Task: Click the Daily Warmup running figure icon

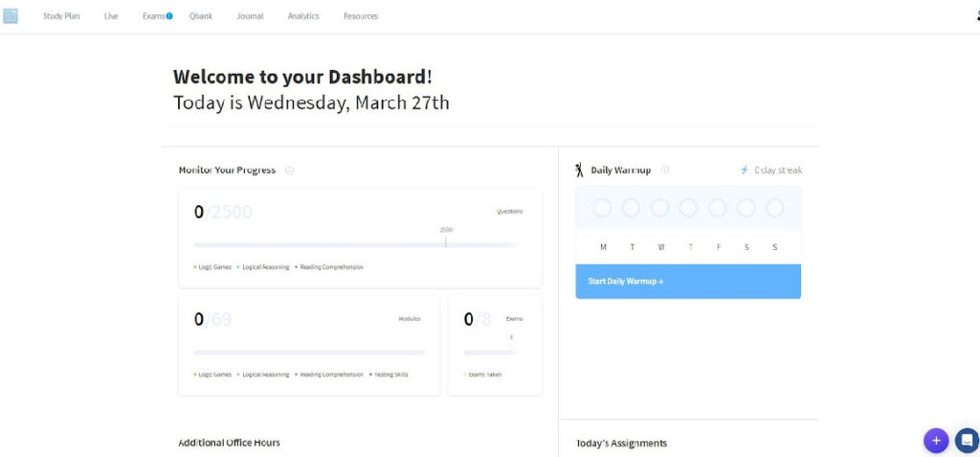Action: pyautogui.click(x=579, y=170)
